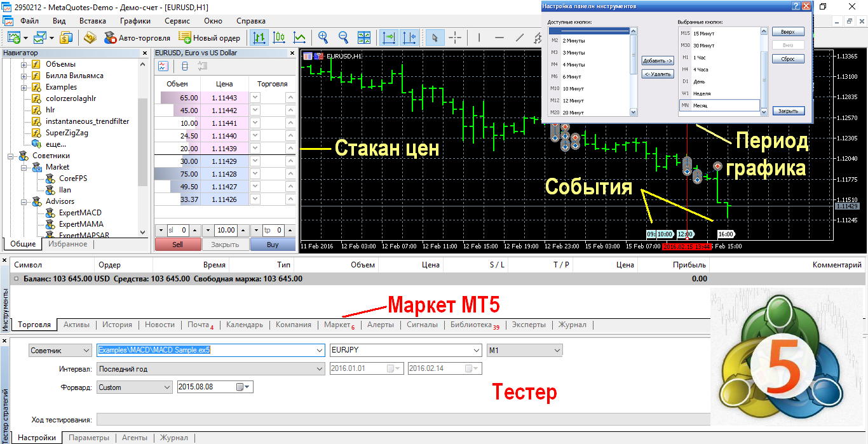Screen dimensions: 868x444
Task: Toggle Авто-торговля auto trading button
Action: coord(137,37)
